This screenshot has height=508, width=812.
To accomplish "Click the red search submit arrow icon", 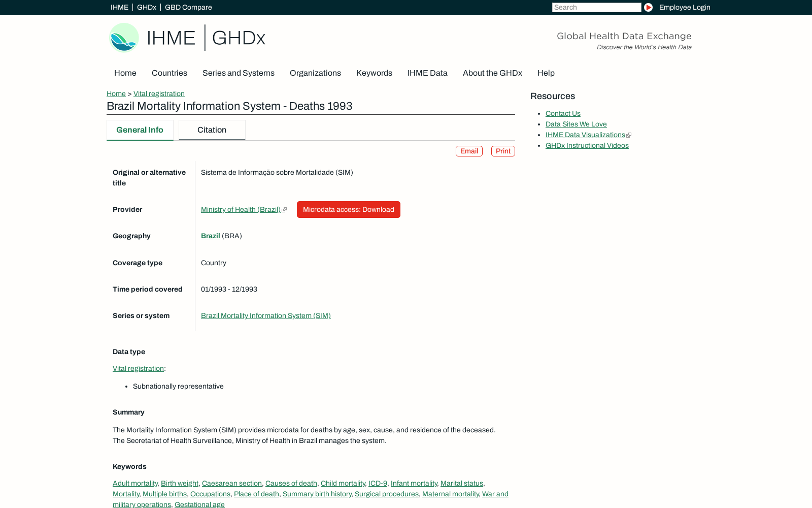I will click(x=648, y=7).
